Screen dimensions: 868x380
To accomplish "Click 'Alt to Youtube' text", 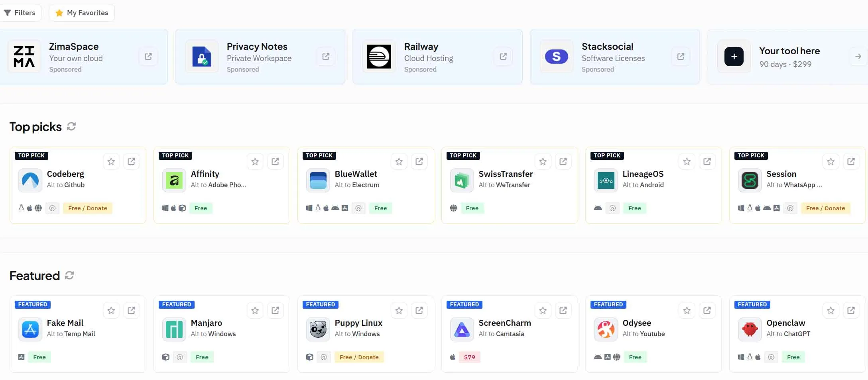I will pyautogui.click(x=644, y=334).
